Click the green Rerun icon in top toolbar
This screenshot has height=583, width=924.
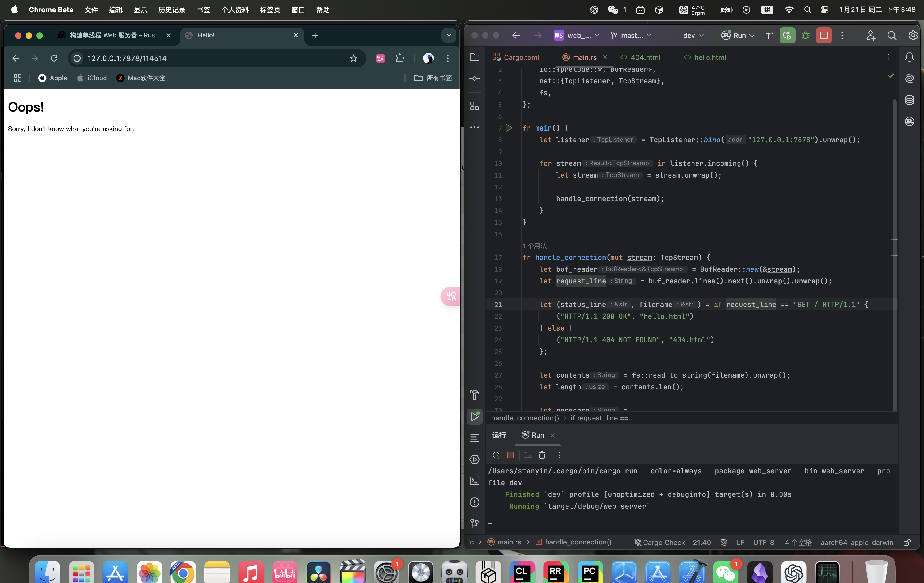click(787, 35)
